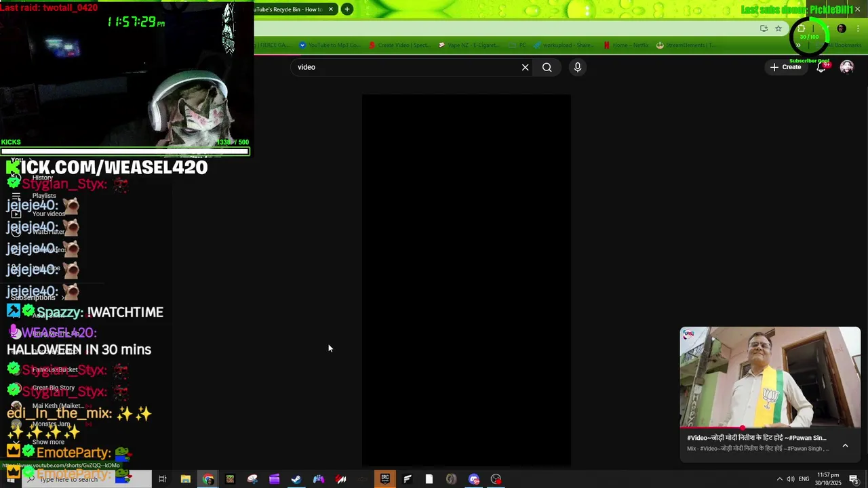
Task: Click the Pawan Singh mini-player video thumbnail
Action: pyautogui.click(x=770, y=378)
